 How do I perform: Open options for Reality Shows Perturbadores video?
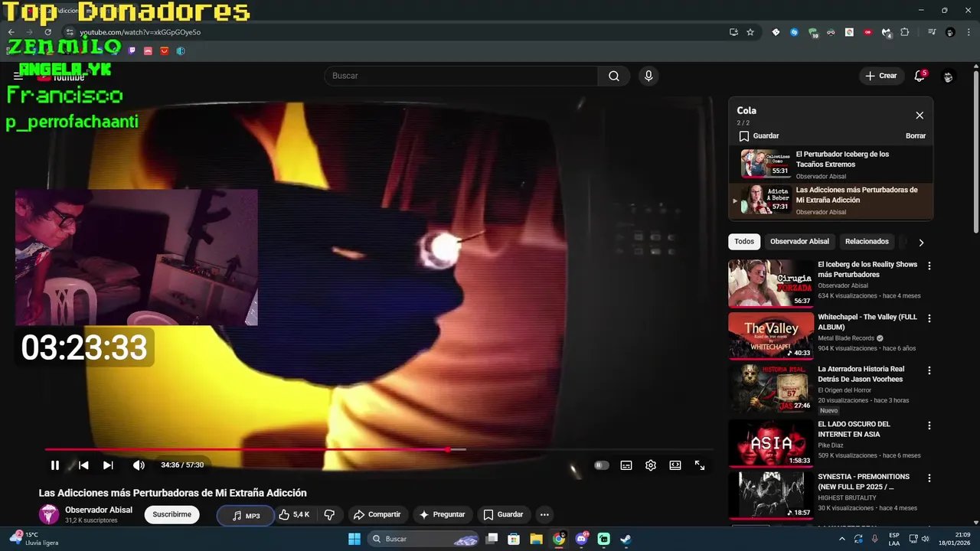pos(929,266)
